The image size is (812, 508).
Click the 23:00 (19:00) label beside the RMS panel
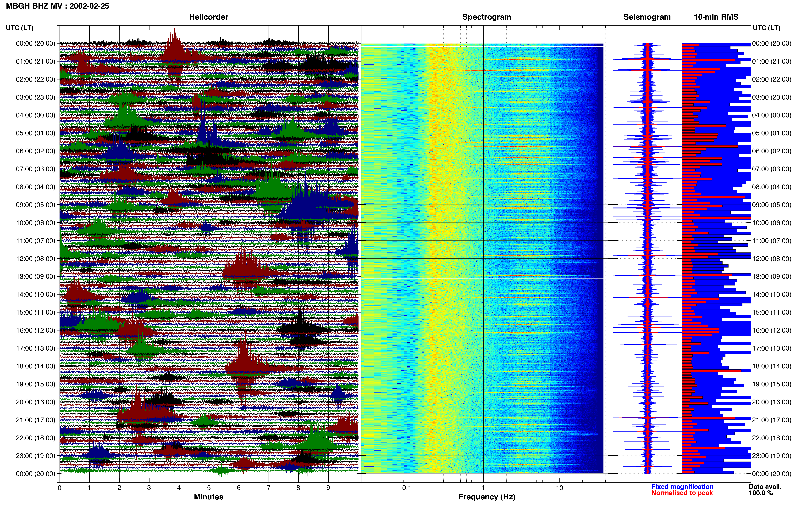click(772, 456)
